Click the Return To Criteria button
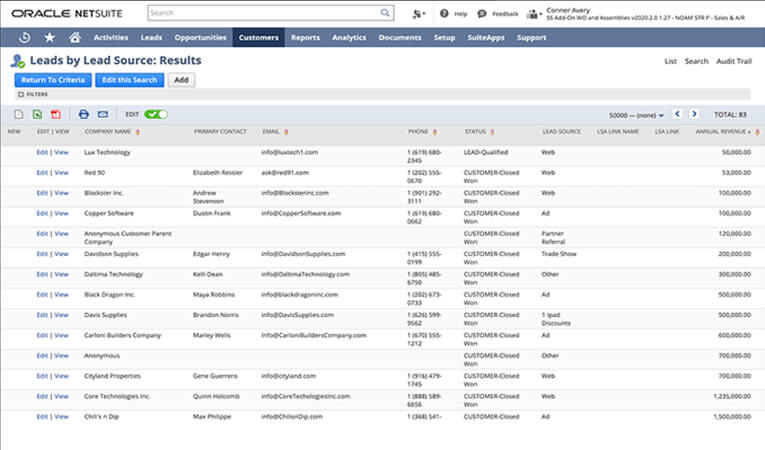765x450 pixels. pyautogui.click(x=53, y=80)
